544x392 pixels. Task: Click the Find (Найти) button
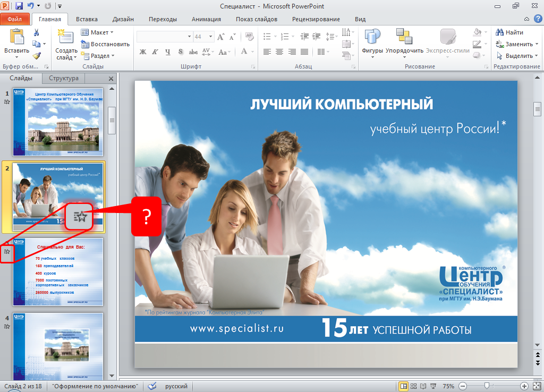coord(509,32)
